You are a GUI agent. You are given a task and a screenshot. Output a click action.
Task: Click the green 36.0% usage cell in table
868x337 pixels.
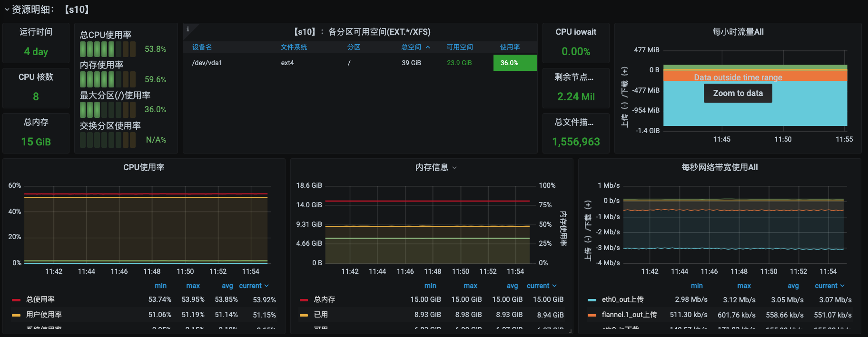[x=515, y=63]
